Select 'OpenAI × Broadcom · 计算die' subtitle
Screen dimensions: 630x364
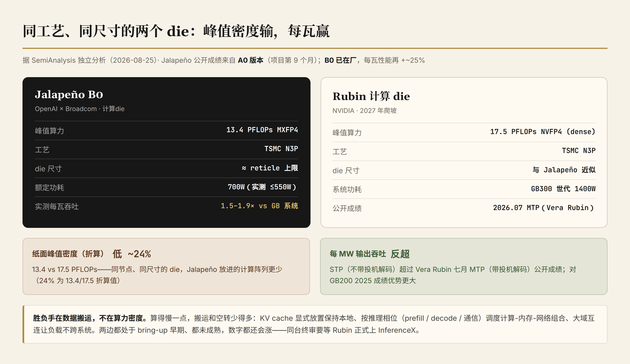79,109
